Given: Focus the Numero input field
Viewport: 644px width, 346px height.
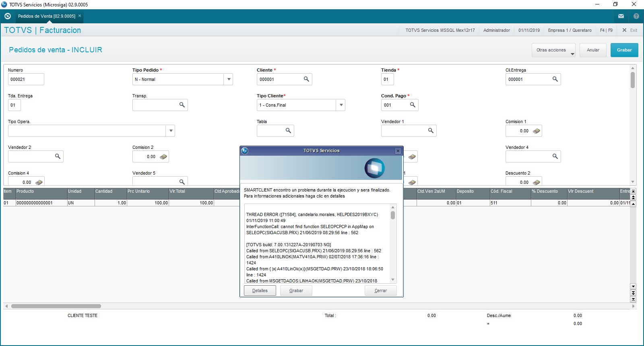Looking at the screenshot, I should tap(26, 79).
